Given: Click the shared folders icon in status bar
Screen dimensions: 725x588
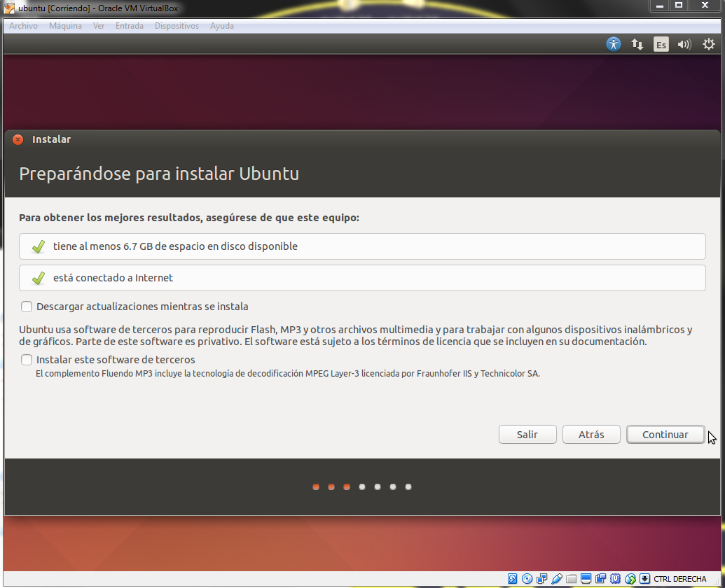Looking at the screenshot, I should pyautogui.click(x=571, y=579).
